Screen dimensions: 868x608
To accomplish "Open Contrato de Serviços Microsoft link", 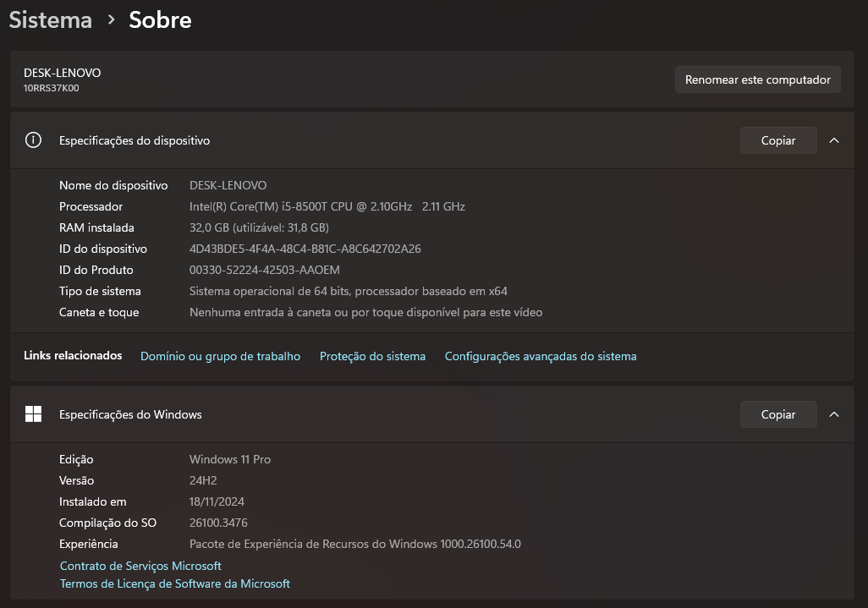I will click(140, 566).
